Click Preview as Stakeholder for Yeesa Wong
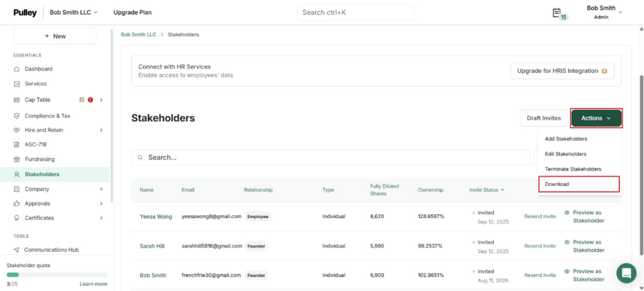Screen dimensions: 644x291 pyautogui.click(x=589, y=217)
